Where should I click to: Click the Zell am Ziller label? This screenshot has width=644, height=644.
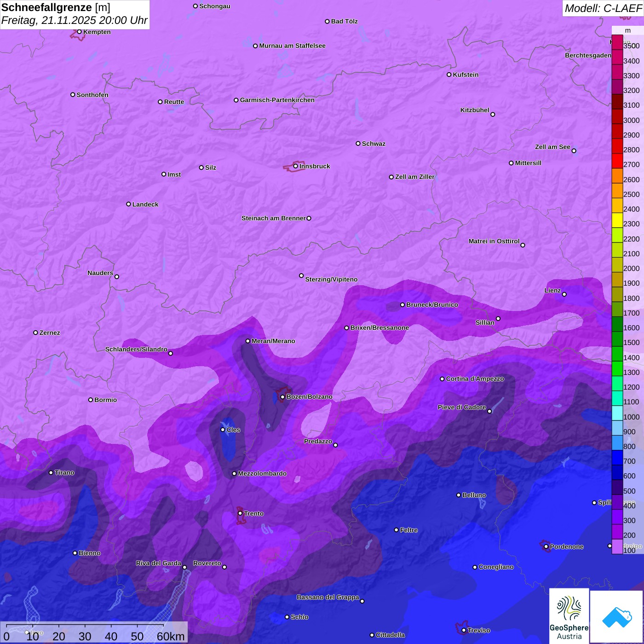pos(415,177)
